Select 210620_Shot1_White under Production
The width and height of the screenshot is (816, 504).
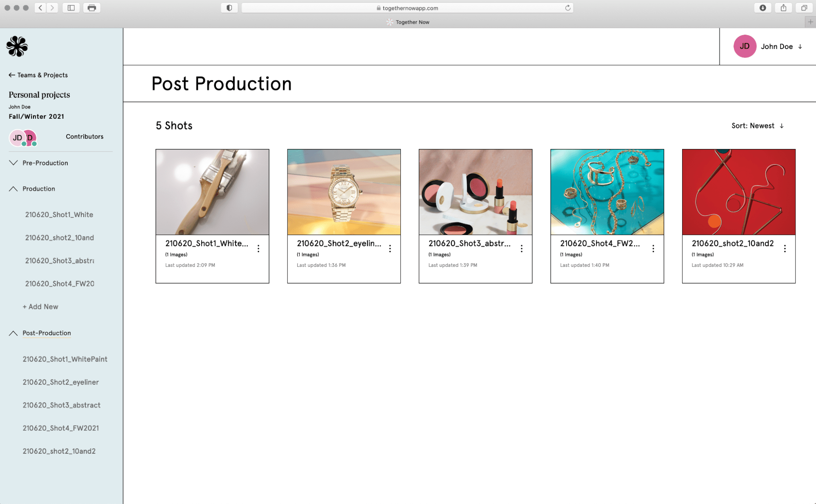click(x=59, y=214)
